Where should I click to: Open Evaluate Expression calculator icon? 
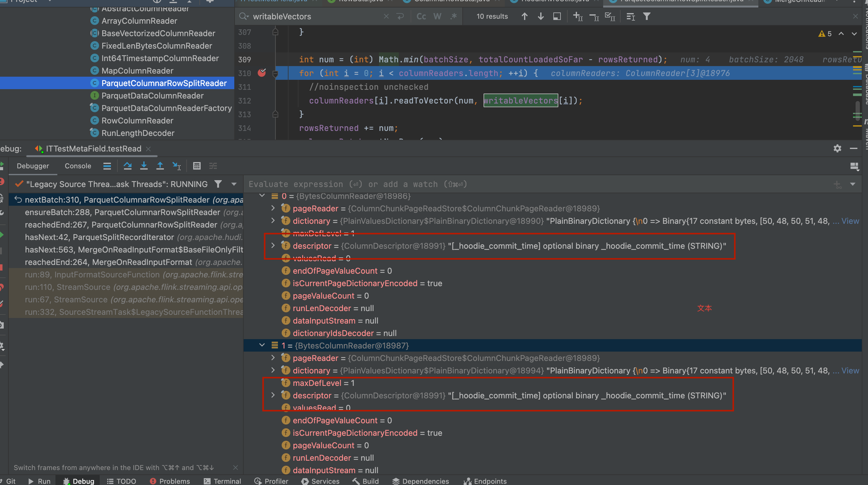click(197, 166)
